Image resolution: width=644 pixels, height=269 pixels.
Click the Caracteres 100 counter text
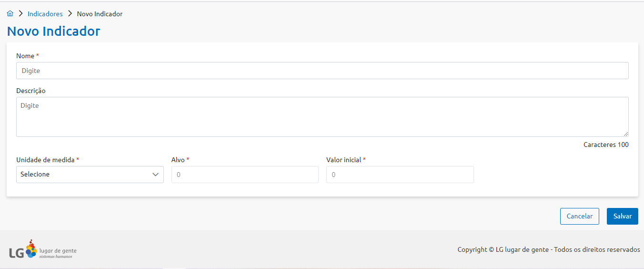click(606, 145)
